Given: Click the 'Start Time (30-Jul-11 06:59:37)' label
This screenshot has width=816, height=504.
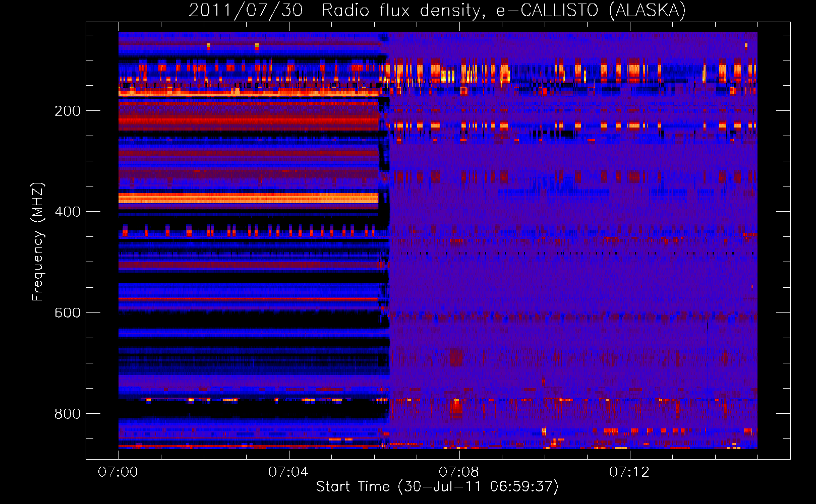Looking at the screenshot, I should (437, 487).
